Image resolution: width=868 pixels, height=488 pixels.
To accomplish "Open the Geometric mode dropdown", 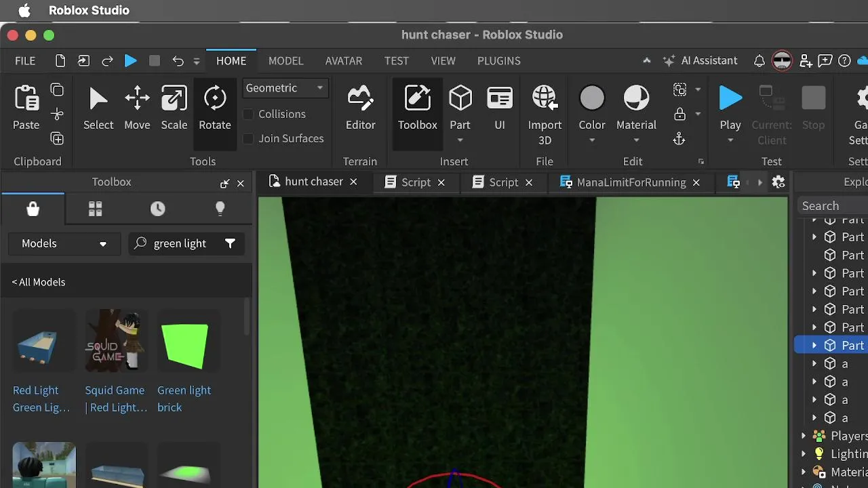I will click(x=285, y=88).
